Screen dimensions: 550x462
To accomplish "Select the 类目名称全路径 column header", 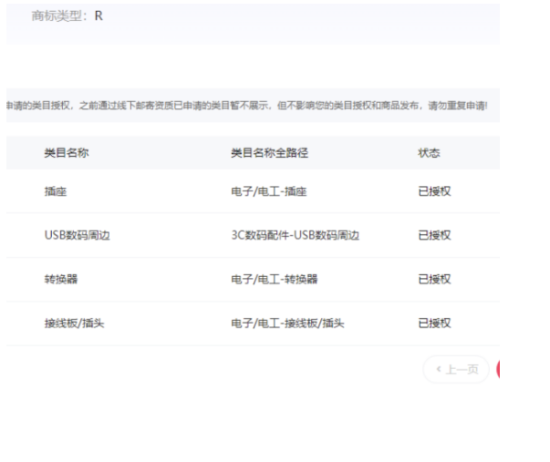I will tap(269, 153).
